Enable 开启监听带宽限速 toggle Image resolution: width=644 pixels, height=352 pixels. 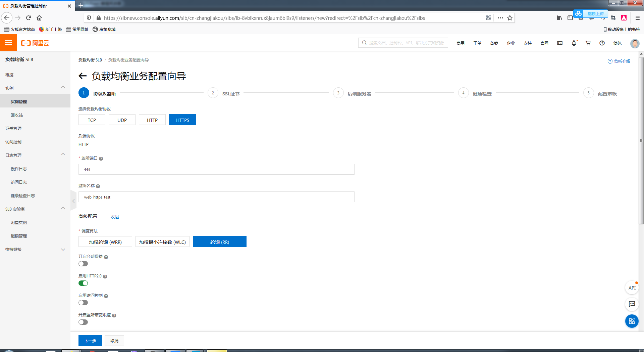(83, 322)
